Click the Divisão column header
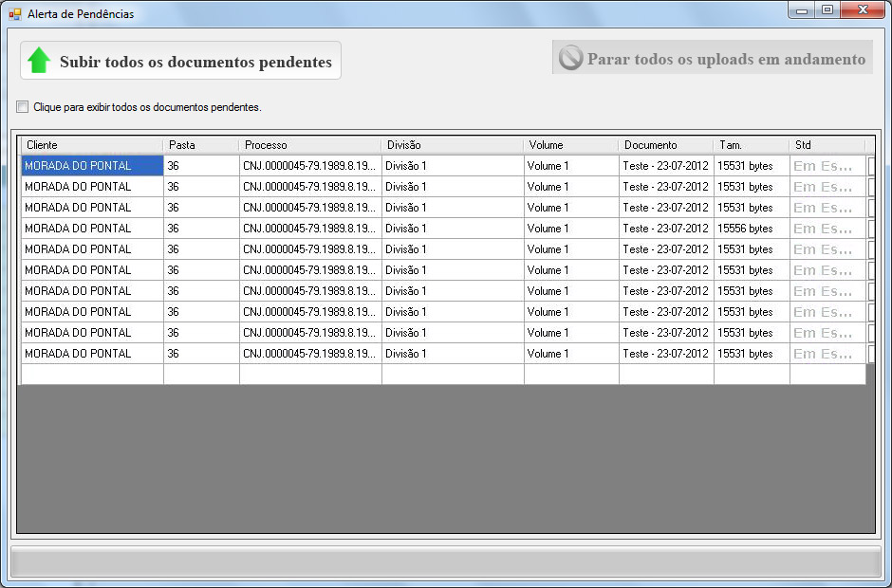892x588 pixels. pos(452,145)
